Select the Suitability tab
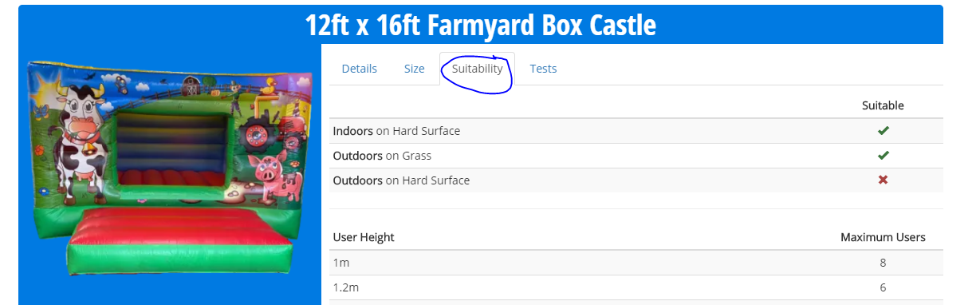 (477, 69)
